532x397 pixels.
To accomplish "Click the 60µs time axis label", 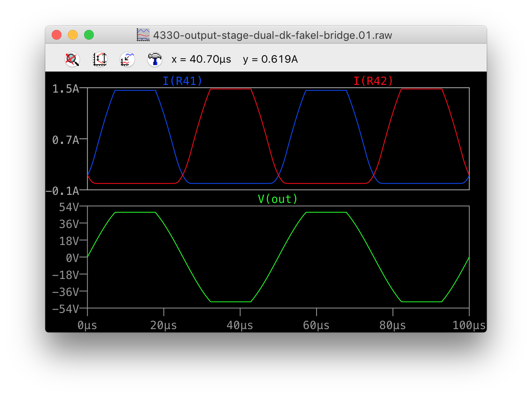I will click(317, 325).
